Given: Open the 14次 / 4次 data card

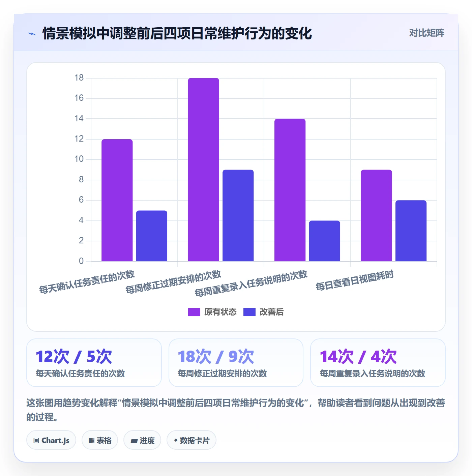Looking at the screenshot, I should 378,363.
